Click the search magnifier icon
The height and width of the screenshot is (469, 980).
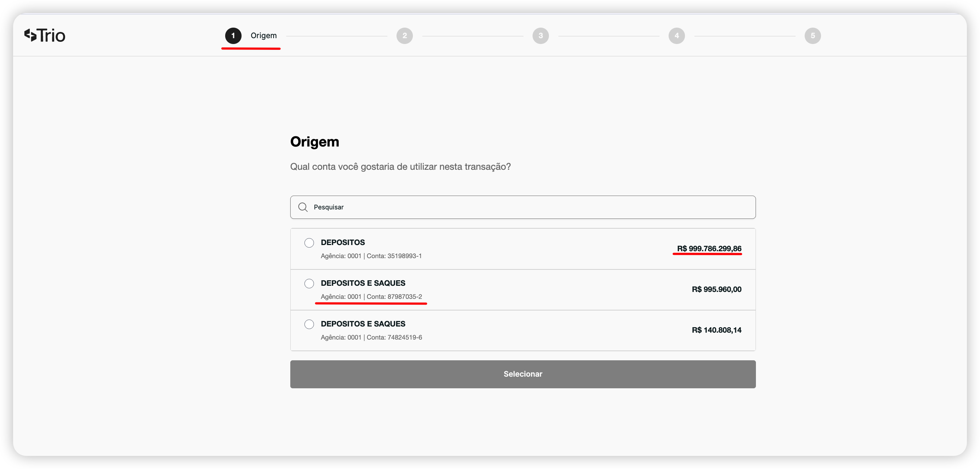(303, 207)
